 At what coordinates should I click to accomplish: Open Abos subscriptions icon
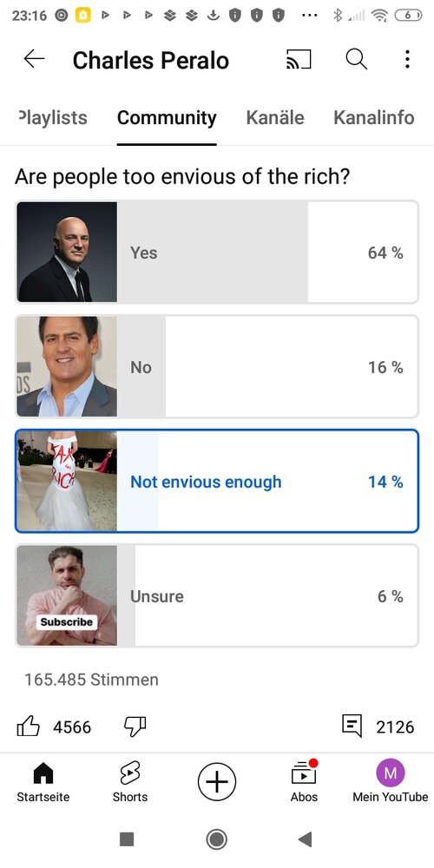coord(304,782)
